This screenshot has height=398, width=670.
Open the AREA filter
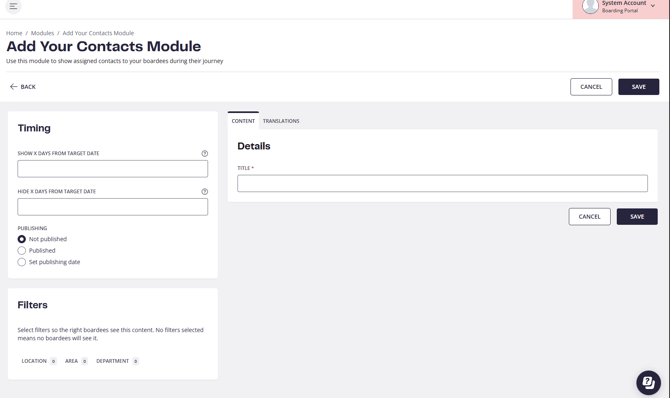pyautogui.click(x=76, y=361)
